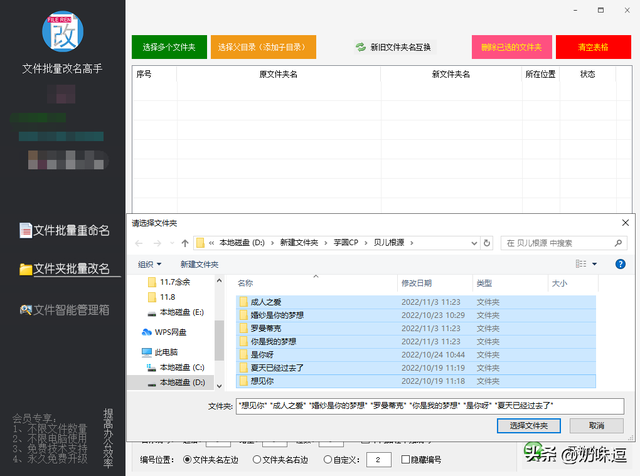
Task: Click the 新文件夹名 column header
Action: coord(451,74)
